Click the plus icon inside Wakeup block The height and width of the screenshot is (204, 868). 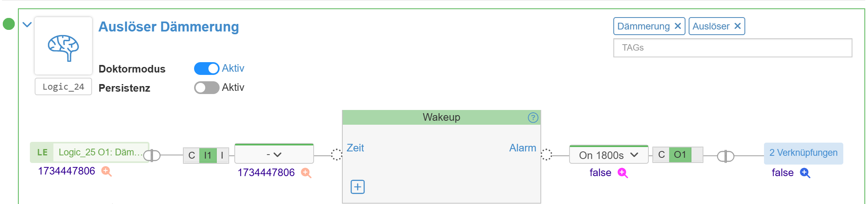coord(357,187)
